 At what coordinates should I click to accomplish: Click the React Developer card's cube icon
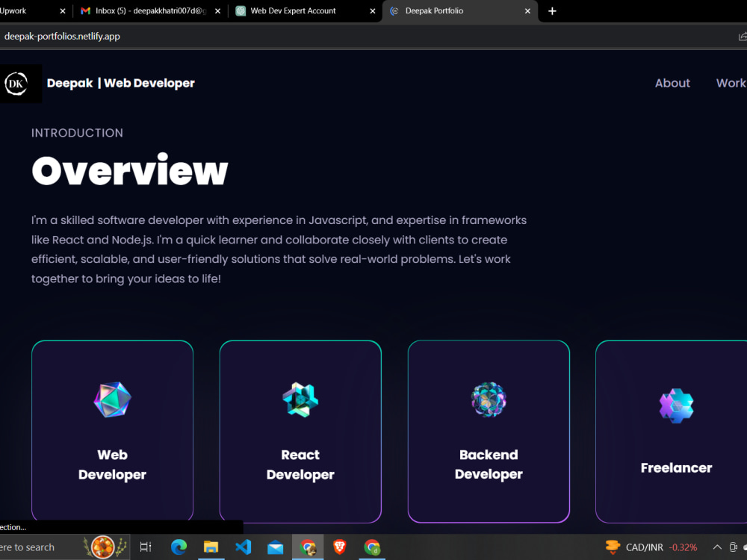click(x=300, y=398)
